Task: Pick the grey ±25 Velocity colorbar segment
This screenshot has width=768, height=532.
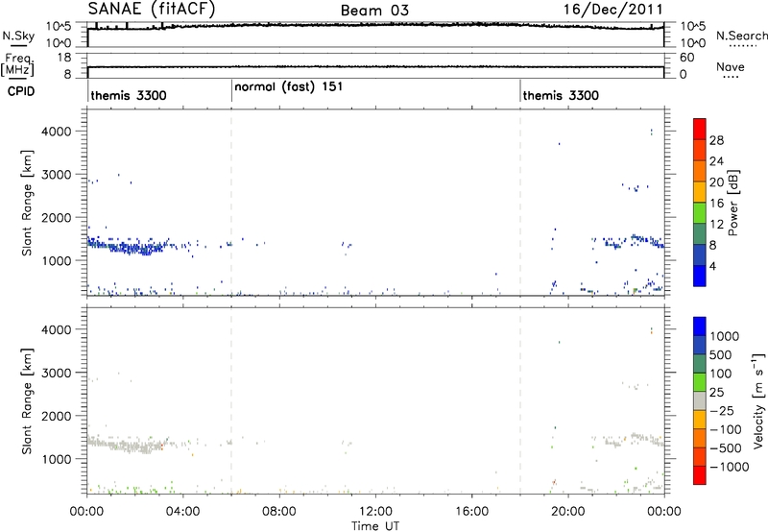Action: 700,400
